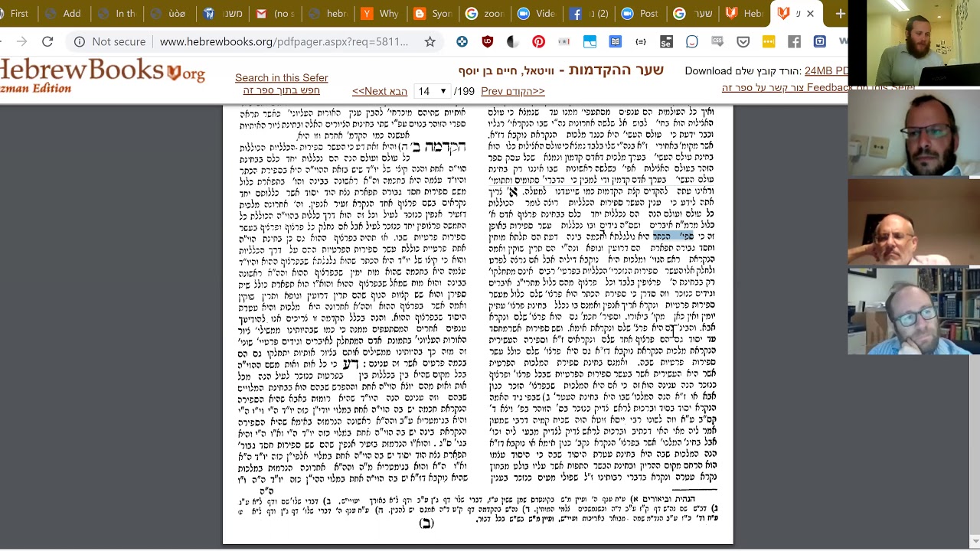
Task: Switch to the Zoom 'Post' tab
Action: coord(639,14)
